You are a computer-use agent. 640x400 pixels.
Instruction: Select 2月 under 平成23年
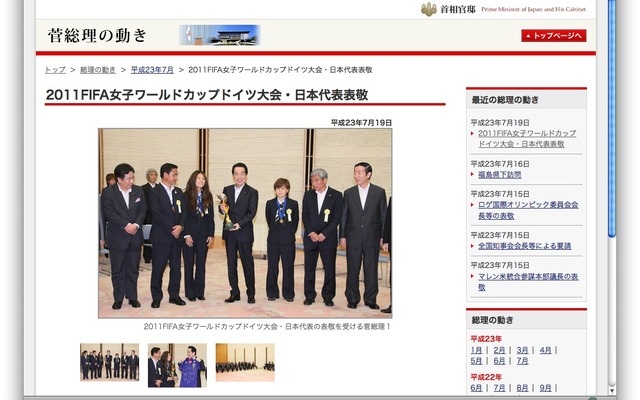coord(499,350)
